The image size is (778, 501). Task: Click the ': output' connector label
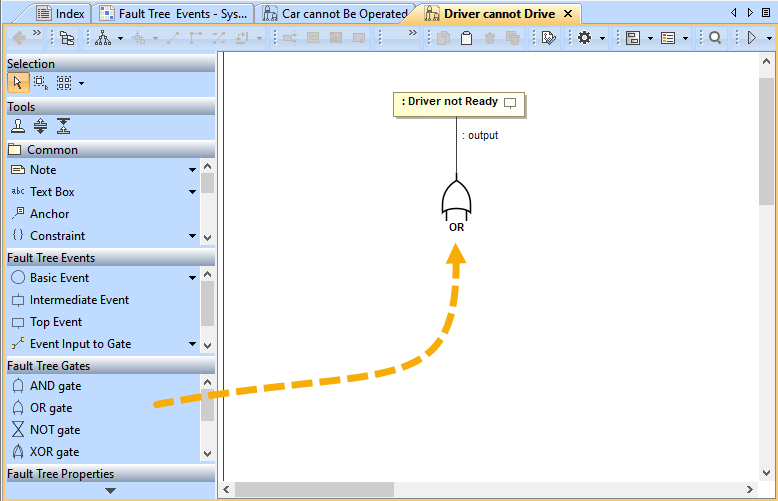pyautogui.click(x=480, y=135)
